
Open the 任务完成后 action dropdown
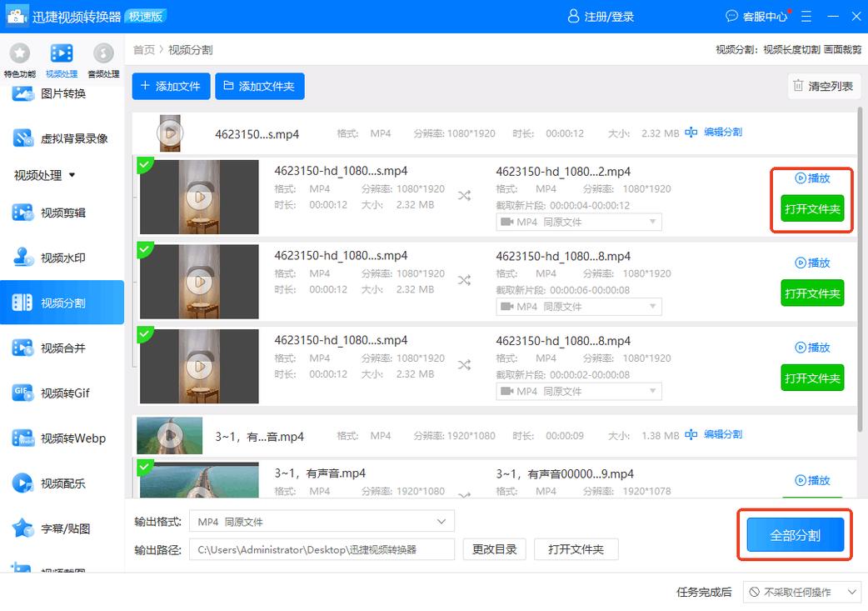point(801,592)
